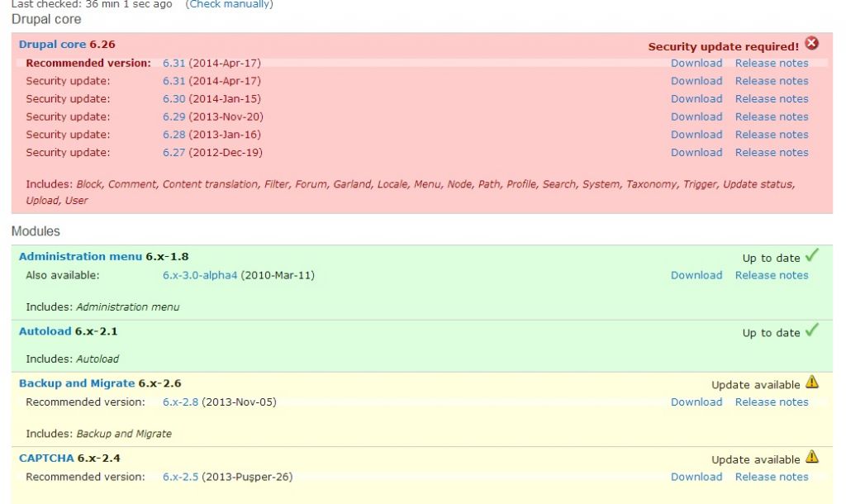Click the Check manually link
Viewport: 846px width, 504px height.
[x=231, y=4]
